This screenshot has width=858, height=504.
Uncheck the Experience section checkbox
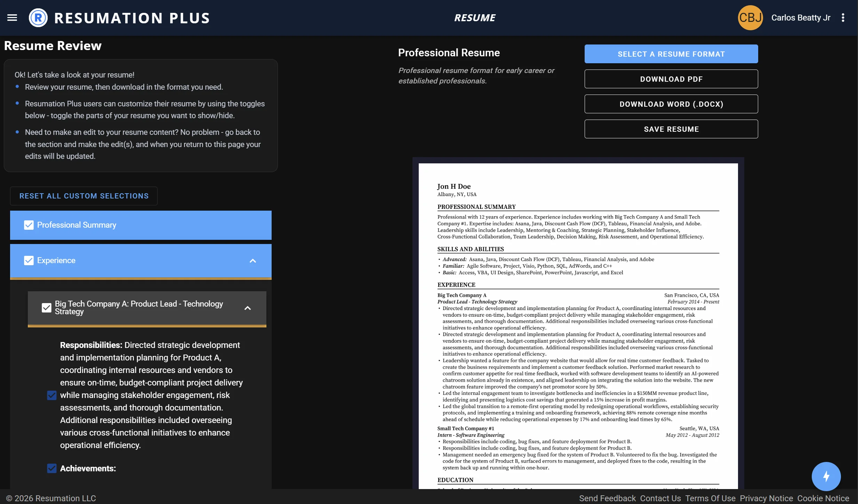pos(29,260)
